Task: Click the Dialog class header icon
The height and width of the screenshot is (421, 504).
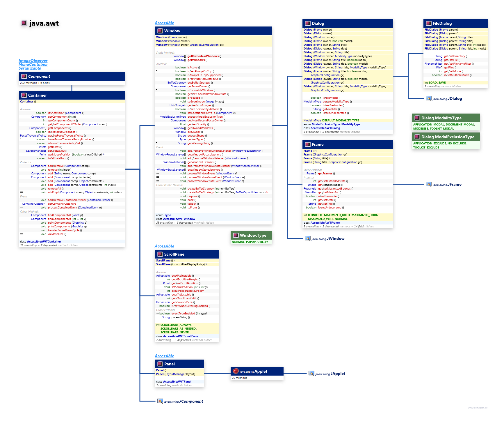Action: click(307, 23)
